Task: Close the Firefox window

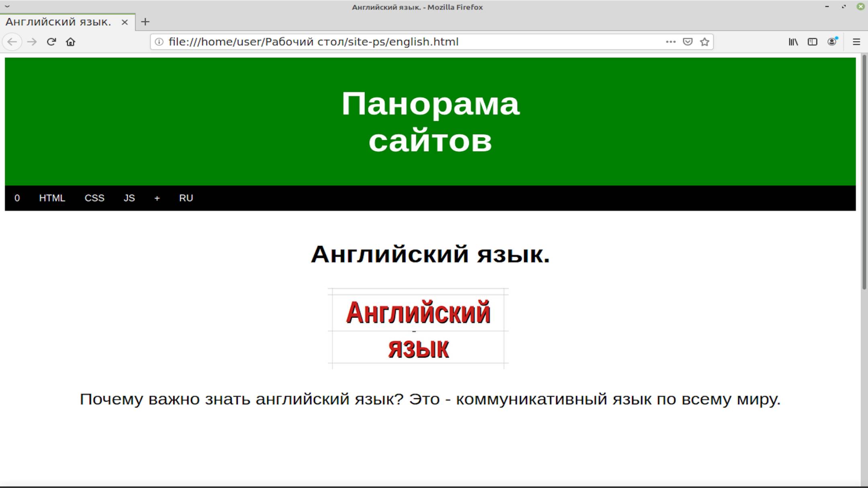Action: point(860,6)
